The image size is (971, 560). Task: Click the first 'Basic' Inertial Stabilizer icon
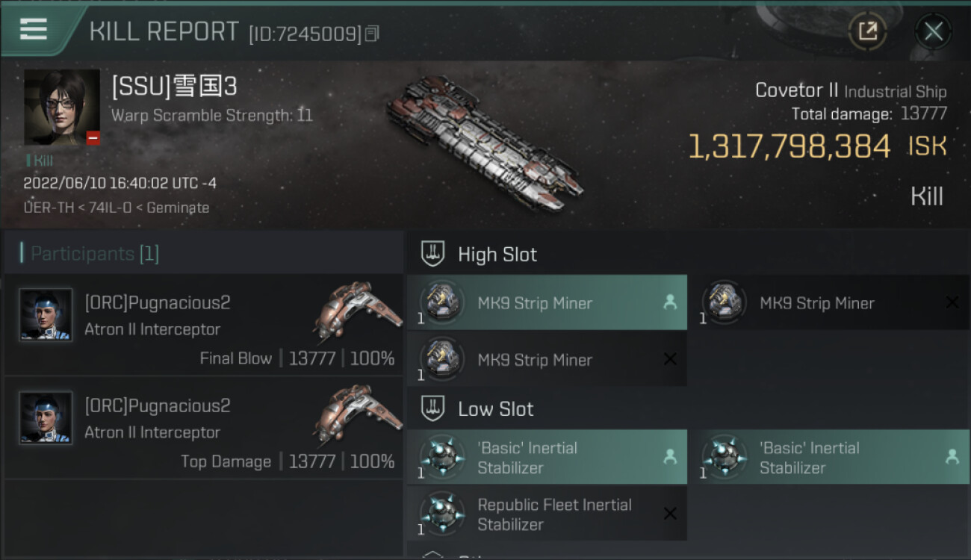point(441,457)
